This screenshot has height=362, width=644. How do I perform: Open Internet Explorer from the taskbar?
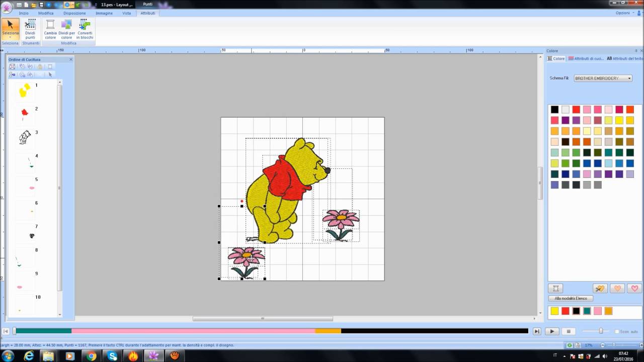click(29, 356)
